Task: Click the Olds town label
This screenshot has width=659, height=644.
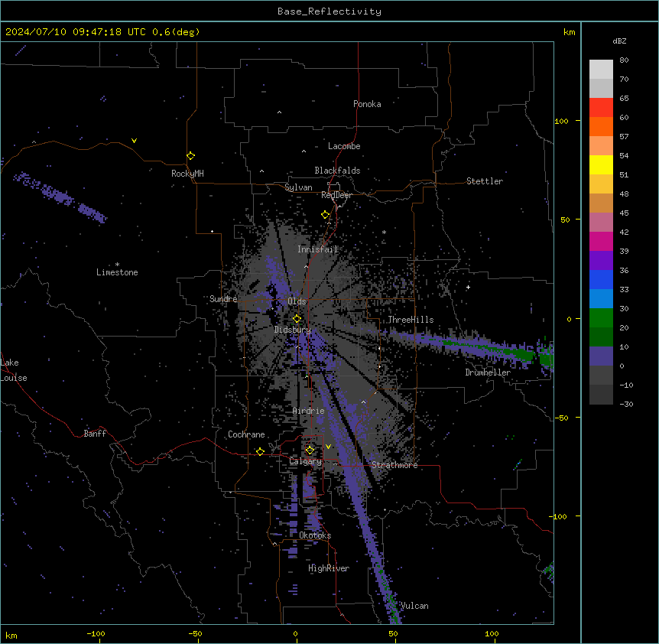Action: point(297,301)
